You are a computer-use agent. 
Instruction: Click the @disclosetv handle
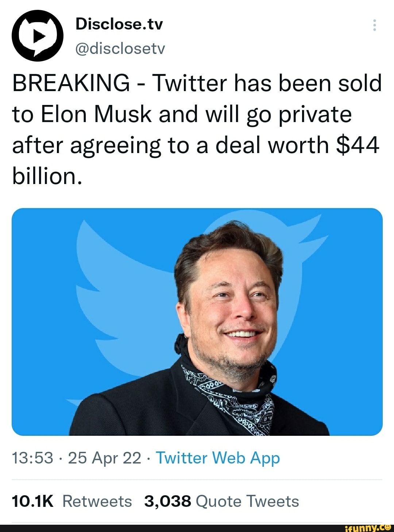click(x=120, y=49)
